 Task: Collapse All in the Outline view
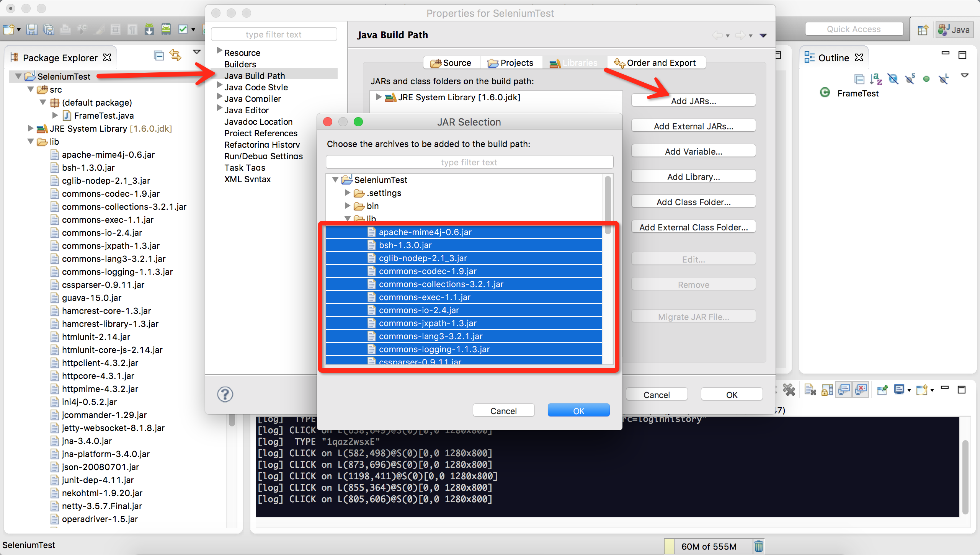pos(860,79)
